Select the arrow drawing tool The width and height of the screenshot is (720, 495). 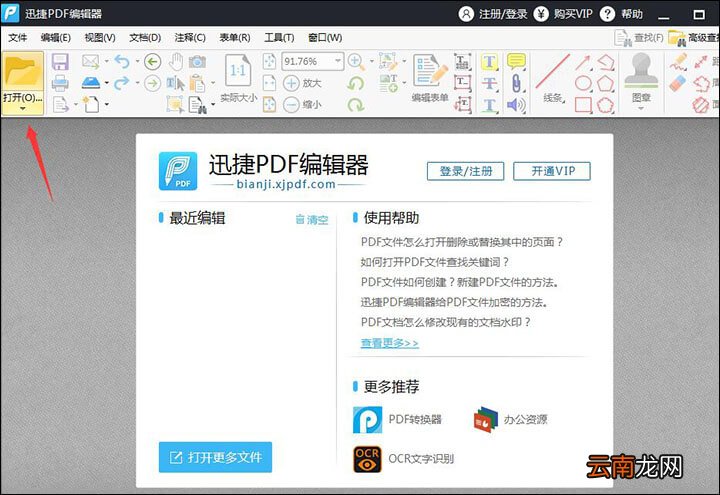[583, 62]
